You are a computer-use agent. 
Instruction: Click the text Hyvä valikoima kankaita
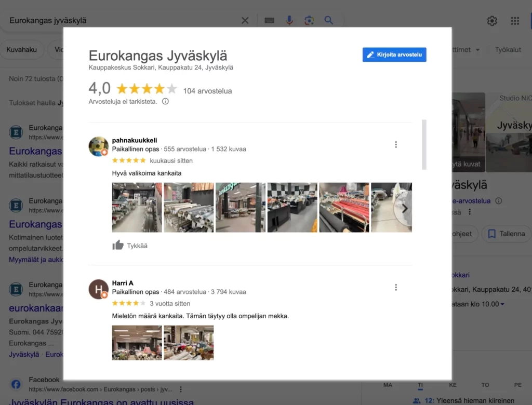point(147,173)
